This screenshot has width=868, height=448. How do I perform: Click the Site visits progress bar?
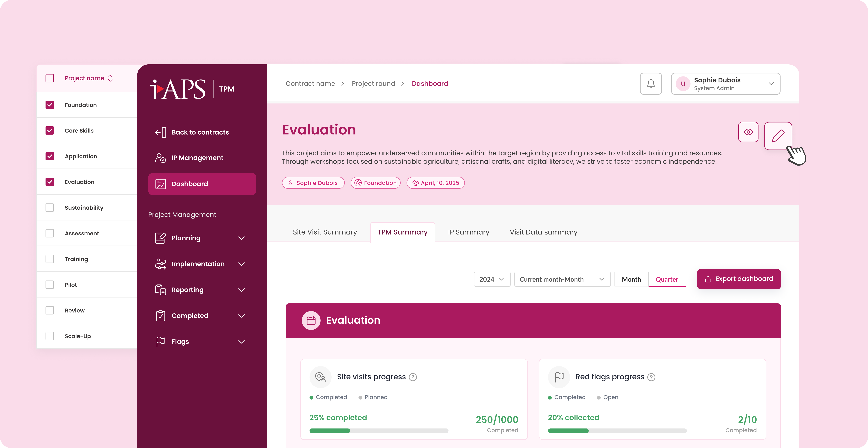[x=379, y=430]
